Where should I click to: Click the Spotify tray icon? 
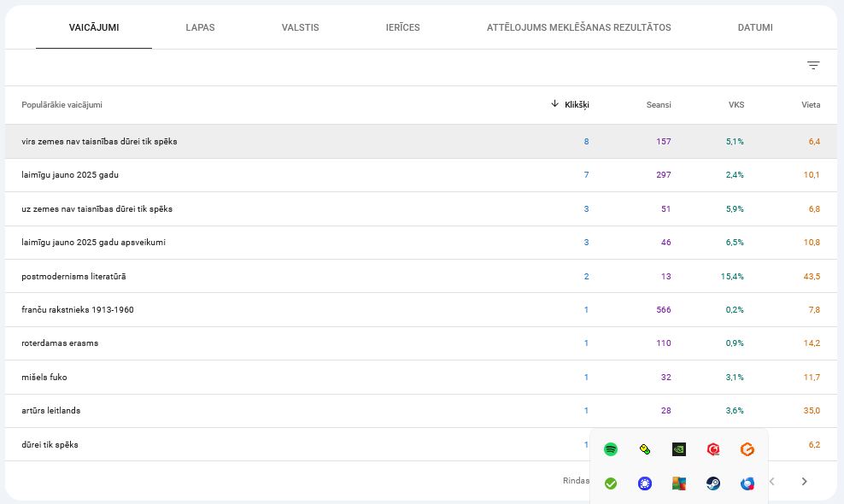pyautogui.click(x=611, y=449)
